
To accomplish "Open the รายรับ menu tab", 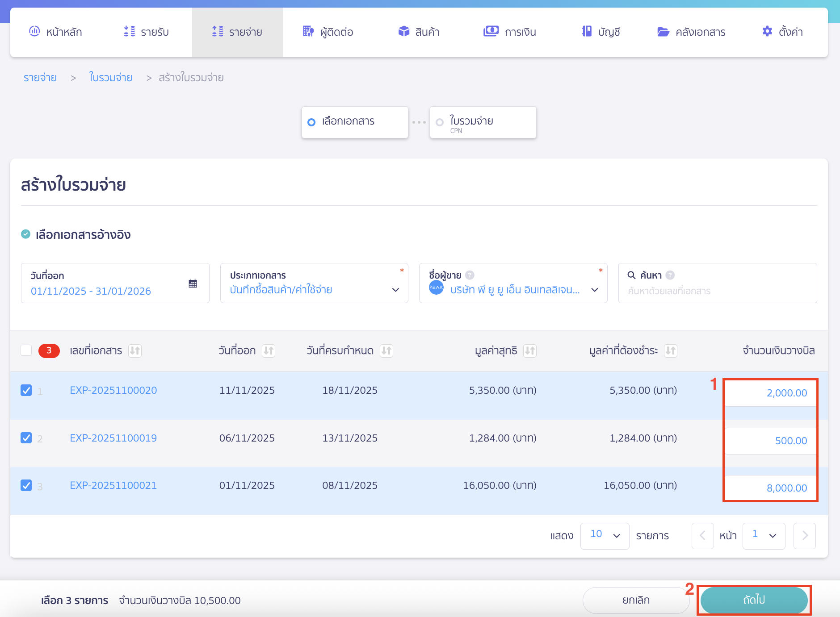I will (x=147, y=32).
